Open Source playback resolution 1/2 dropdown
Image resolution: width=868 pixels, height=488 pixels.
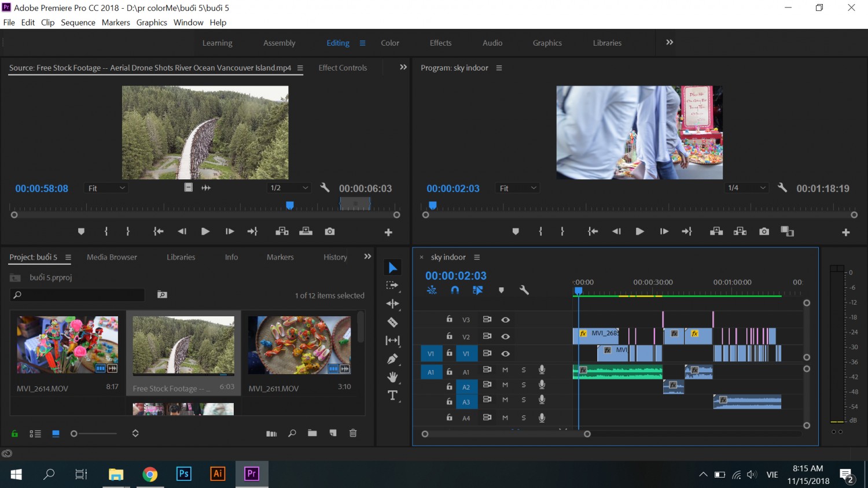pyautogui.click(x=289, y=188)
